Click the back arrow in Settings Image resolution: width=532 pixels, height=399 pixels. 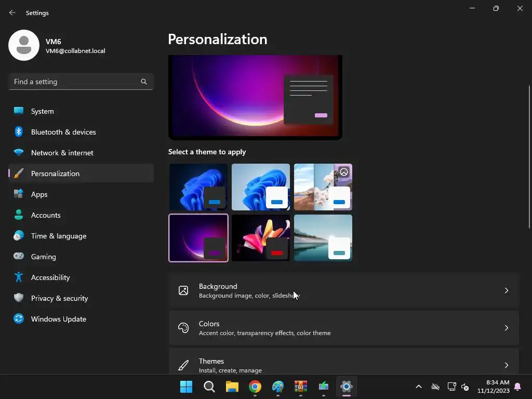(12, 12)
